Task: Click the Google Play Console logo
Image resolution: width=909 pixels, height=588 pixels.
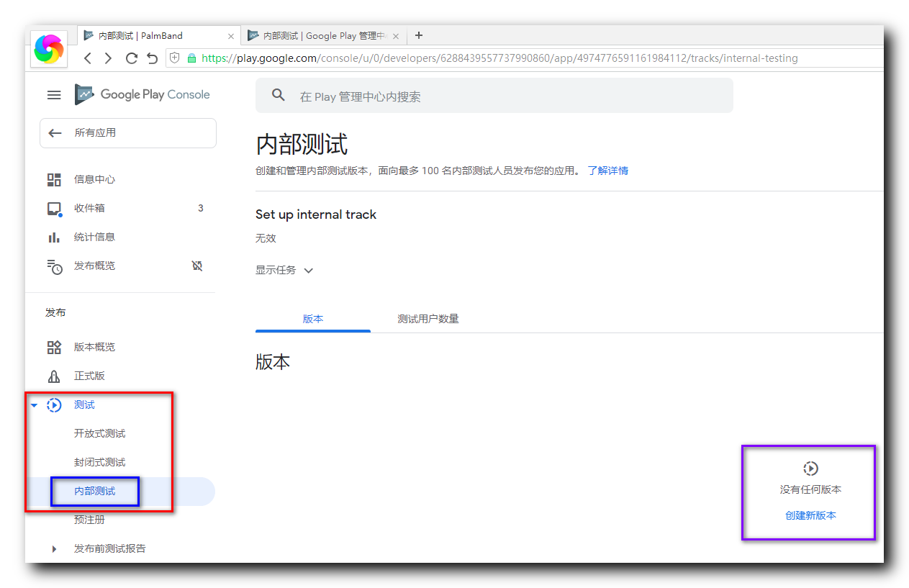Action: (143, 94)
